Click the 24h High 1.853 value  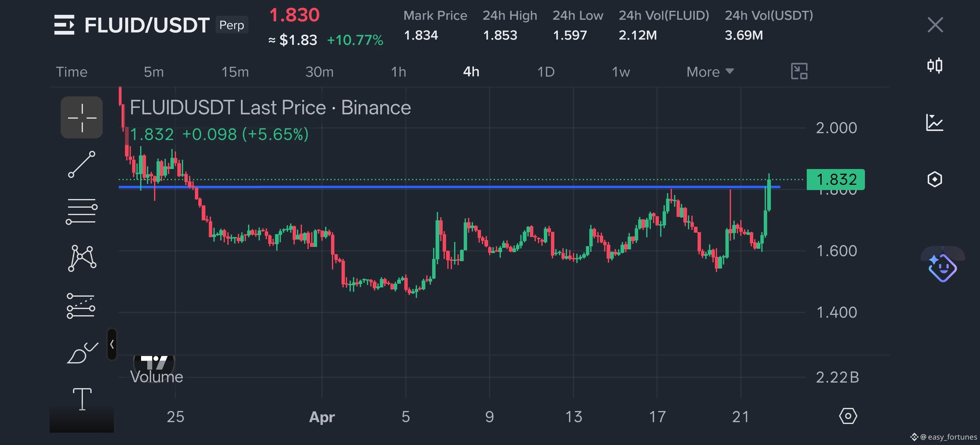pyautogui.click(x=500, y=35)
